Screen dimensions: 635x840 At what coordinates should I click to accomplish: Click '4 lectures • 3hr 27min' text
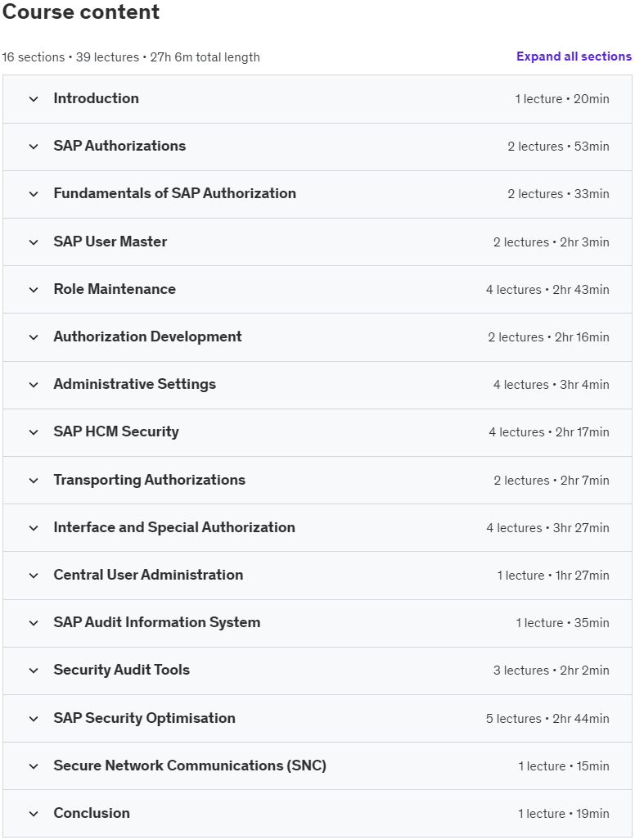pyautogui.click(x=547, y=528)
